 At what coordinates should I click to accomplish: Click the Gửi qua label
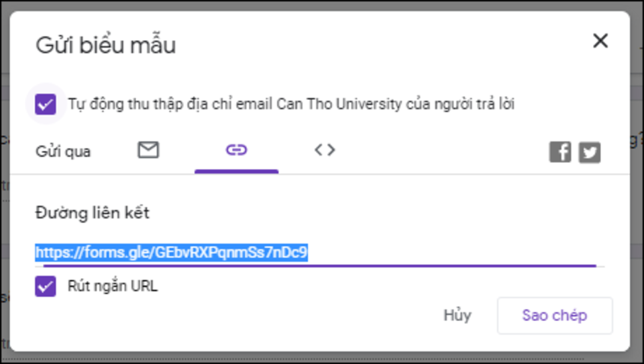(x=63, y=151)
